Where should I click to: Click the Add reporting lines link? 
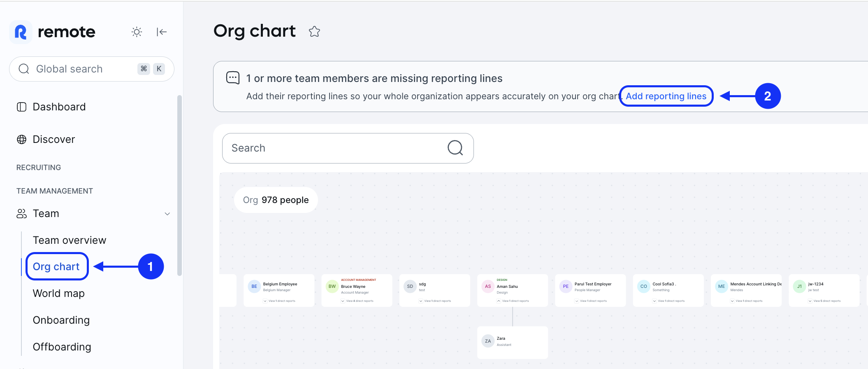[x=666, y=96]
